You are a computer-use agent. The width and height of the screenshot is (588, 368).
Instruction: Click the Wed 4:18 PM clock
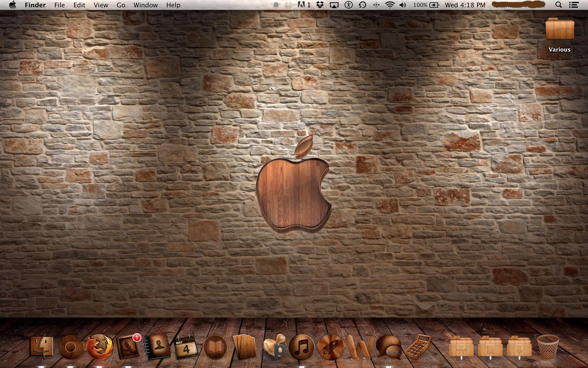tap(465, 5)
